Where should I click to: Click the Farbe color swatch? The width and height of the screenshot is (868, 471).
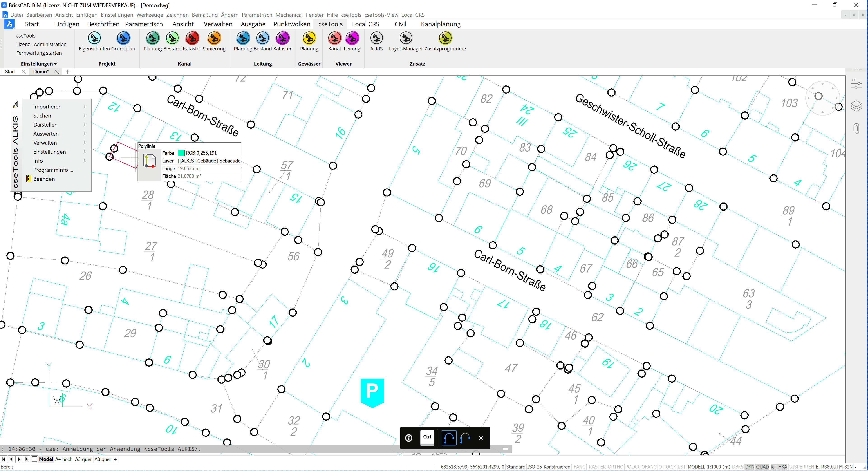pos(181,153)
